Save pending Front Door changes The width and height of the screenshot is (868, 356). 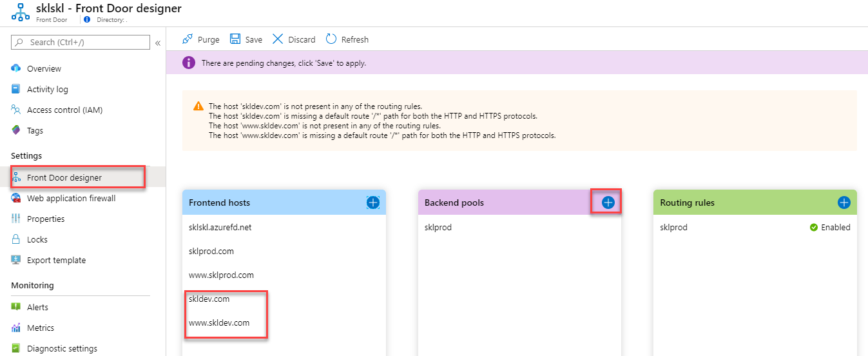pos(246,39)
